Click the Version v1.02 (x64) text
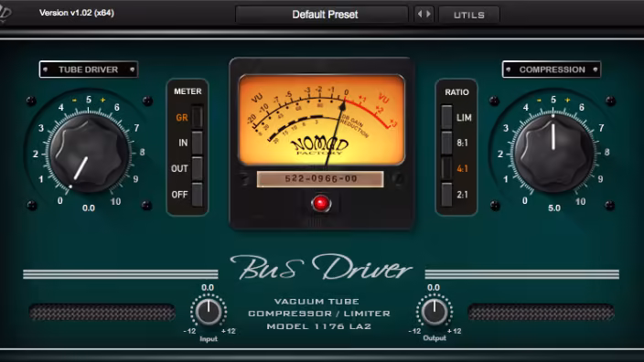The height and width of the screenshot is (362, 644). pos(77,13)
